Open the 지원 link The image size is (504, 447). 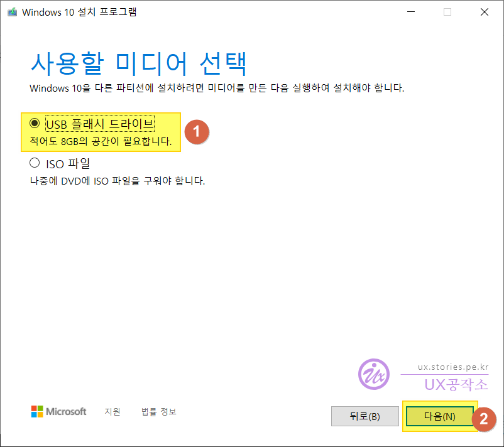(112, 412)
